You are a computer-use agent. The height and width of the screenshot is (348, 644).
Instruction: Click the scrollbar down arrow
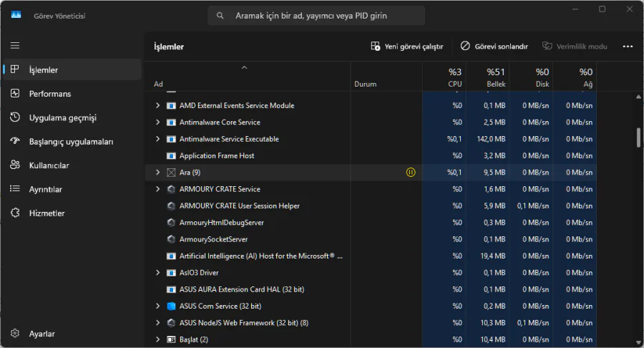[x=638, y=342]
